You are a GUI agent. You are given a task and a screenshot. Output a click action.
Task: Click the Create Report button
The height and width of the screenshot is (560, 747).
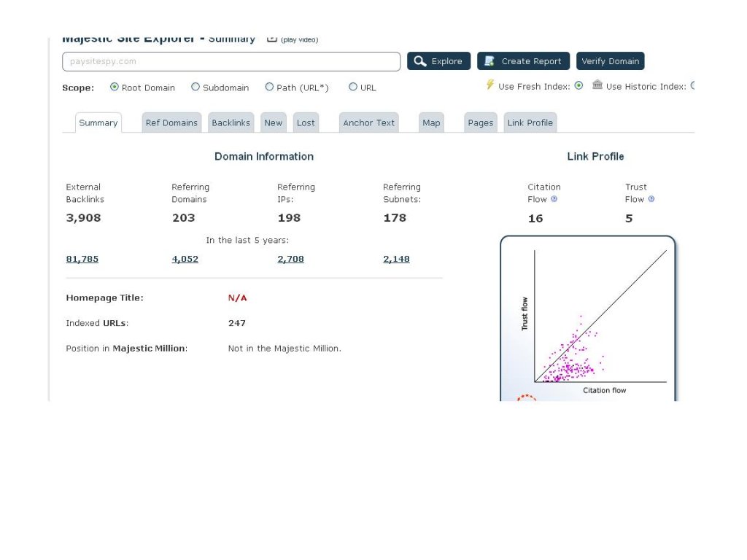tap(523, 61)
